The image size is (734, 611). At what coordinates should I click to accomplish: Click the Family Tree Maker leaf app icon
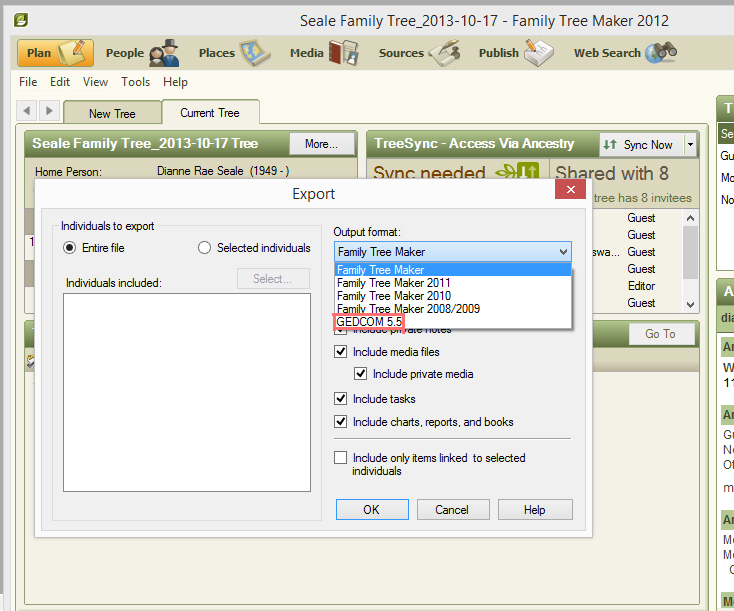(x=21, y=20)
